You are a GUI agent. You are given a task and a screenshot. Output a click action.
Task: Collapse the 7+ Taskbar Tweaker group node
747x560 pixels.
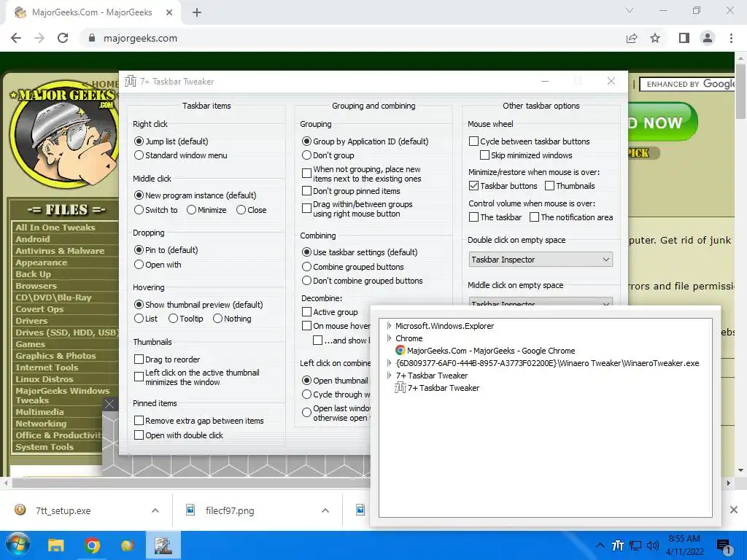point(390,376)
